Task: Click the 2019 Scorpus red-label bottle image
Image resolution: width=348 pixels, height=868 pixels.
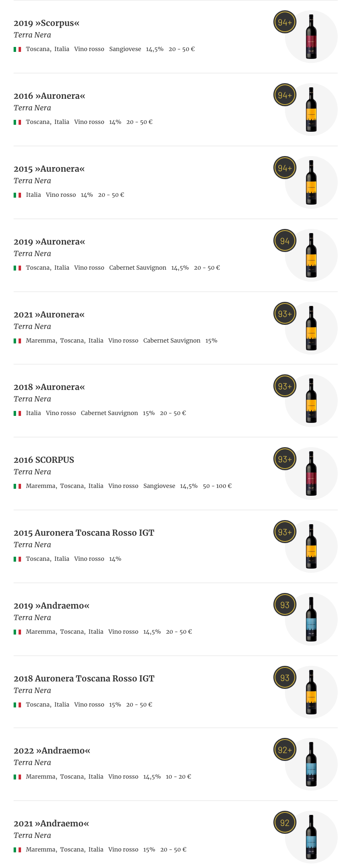Action: coord(311,37)
